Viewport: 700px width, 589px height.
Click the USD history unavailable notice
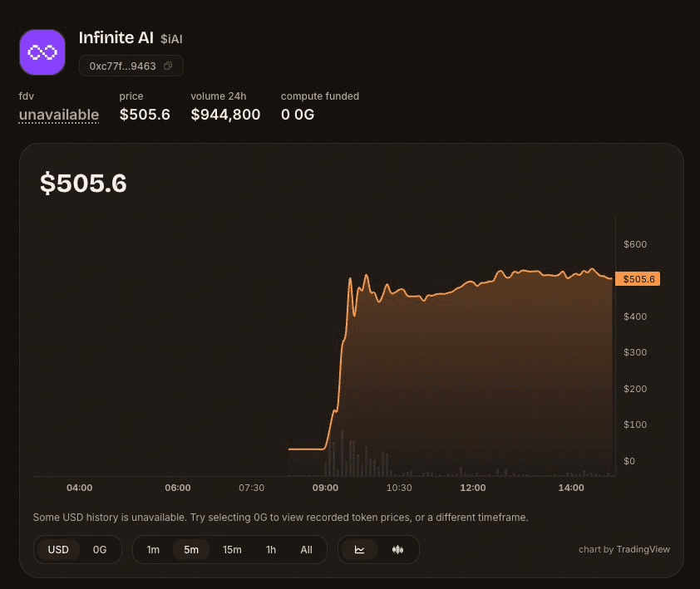coord(280,518)
